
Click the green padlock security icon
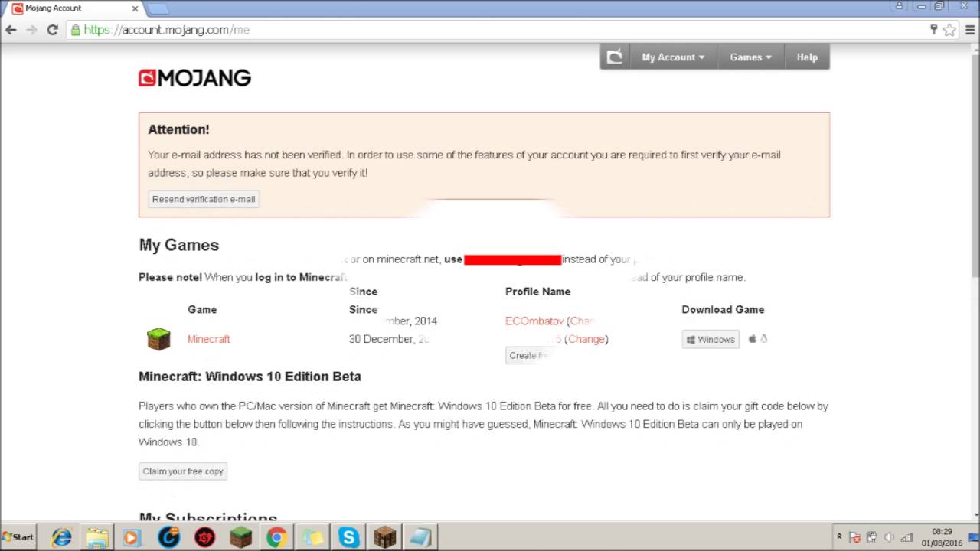pyautogui.click(x=74, y=30)
